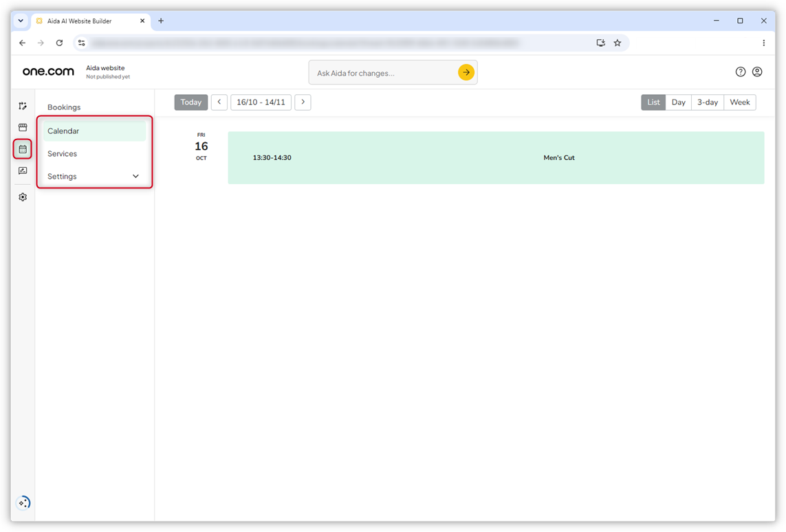Bookmark this page with the star icon
Viewport: 786px width, 532px height.
(618, 43)
